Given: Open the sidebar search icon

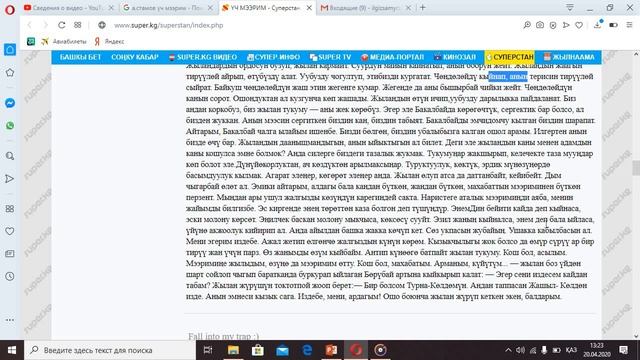Looking at the screenshot, I should (x=10, y=156).
